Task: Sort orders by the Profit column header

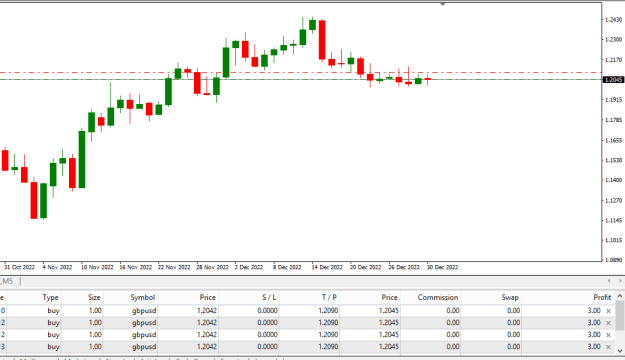Action: (x=602, y=297)
